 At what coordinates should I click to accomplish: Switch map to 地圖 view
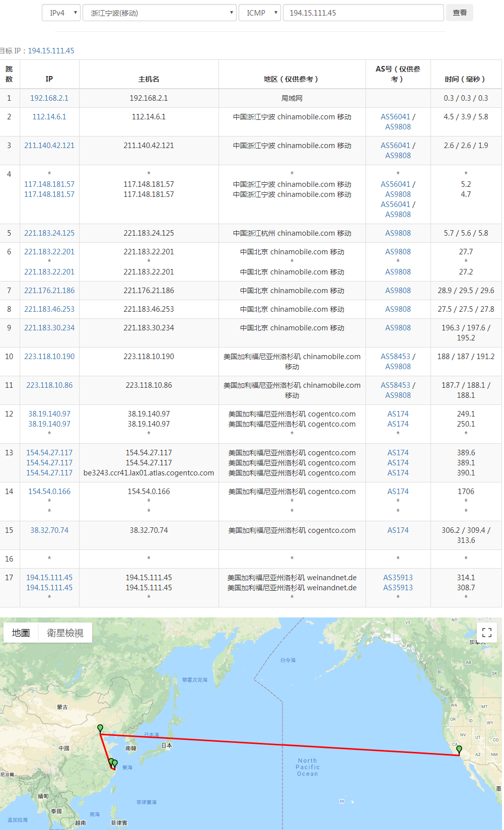pyautogui.click(x=21, y=633)
